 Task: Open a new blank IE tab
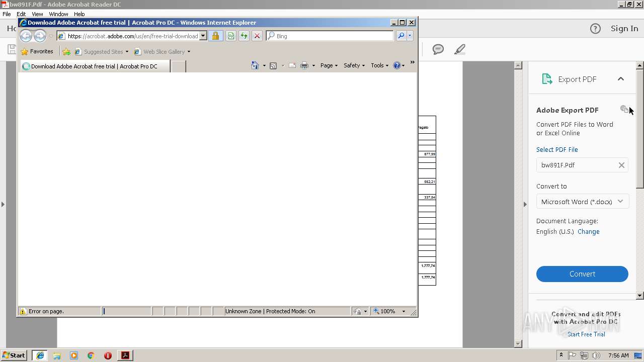[179, 66]
